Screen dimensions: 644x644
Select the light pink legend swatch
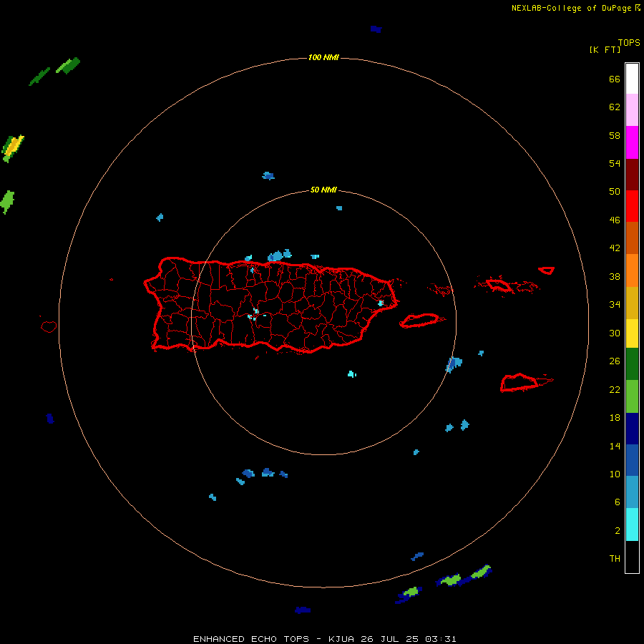point(632,110)
